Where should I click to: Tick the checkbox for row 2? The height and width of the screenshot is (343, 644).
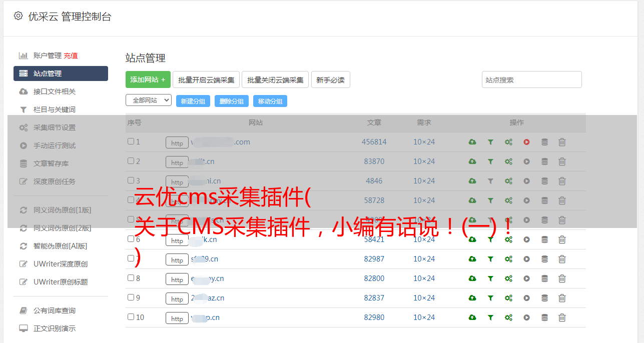131,161
